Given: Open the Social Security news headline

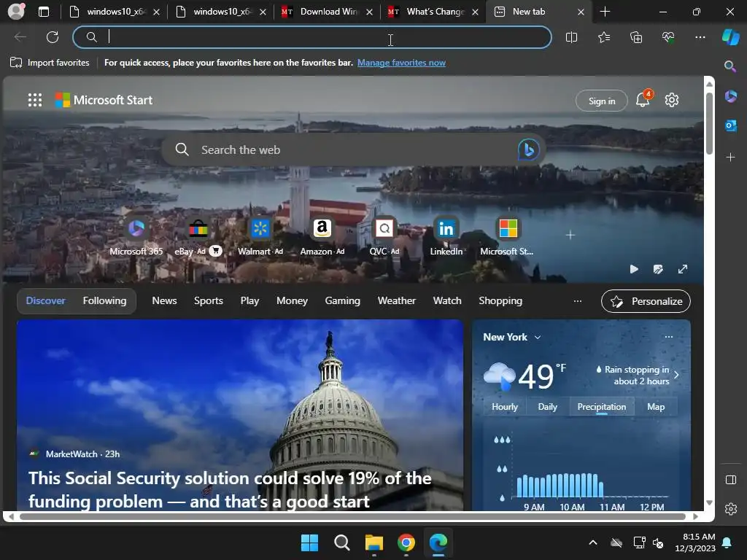Looking at the screenshot, I should pos(230,489).
